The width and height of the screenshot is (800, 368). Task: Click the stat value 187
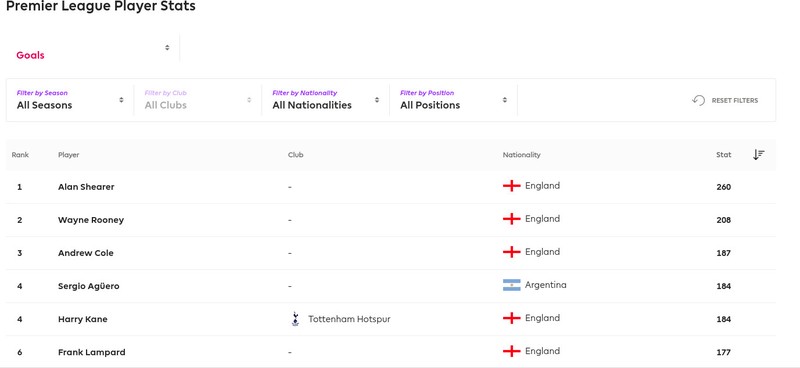coord(723,253)
